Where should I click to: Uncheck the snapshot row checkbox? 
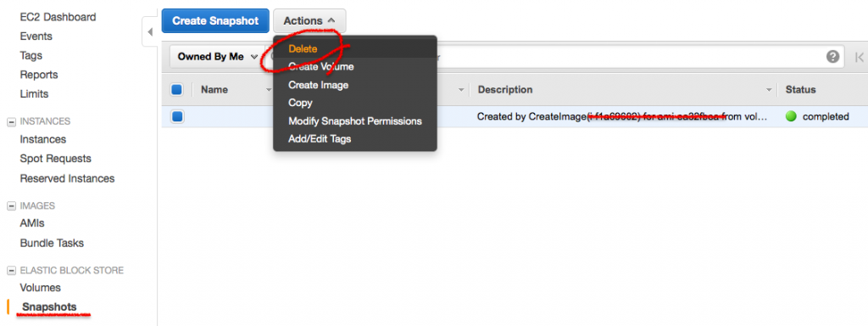(176, 116)
